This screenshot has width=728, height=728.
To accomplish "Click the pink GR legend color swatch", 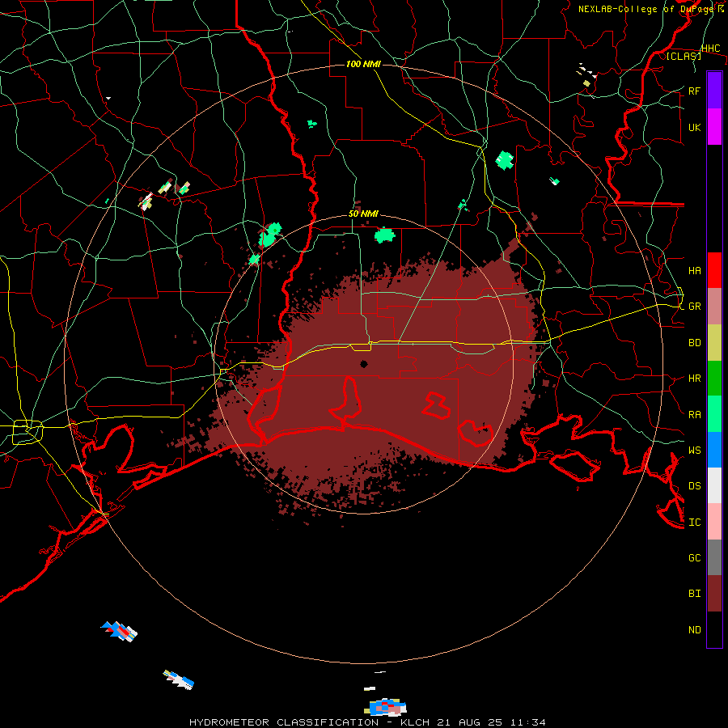I will coord(714,307).
